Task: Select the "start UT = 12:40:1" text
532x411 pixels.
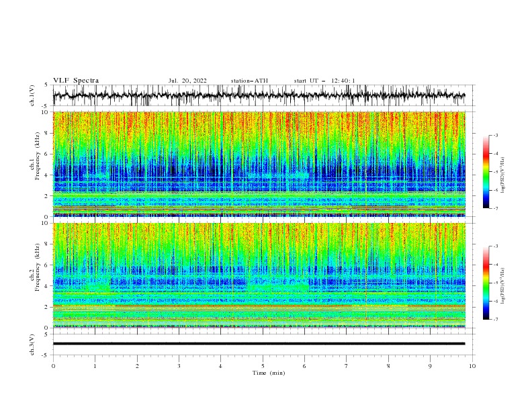Action: click(324, 81)
